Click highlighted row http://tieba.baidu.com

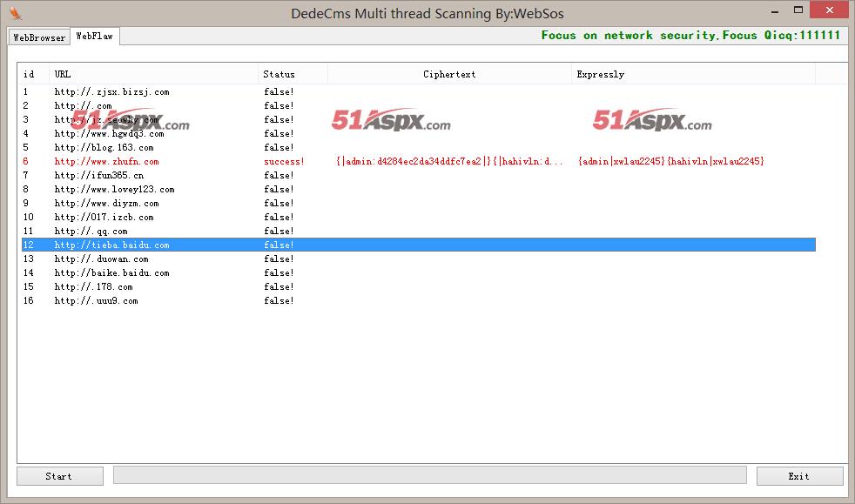point(418,245)
